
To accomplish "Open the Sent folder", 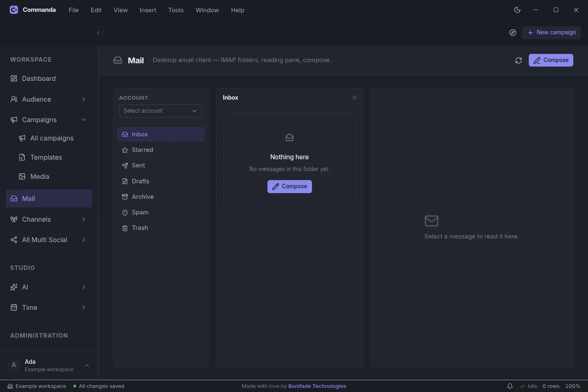I will pos(161,165).
